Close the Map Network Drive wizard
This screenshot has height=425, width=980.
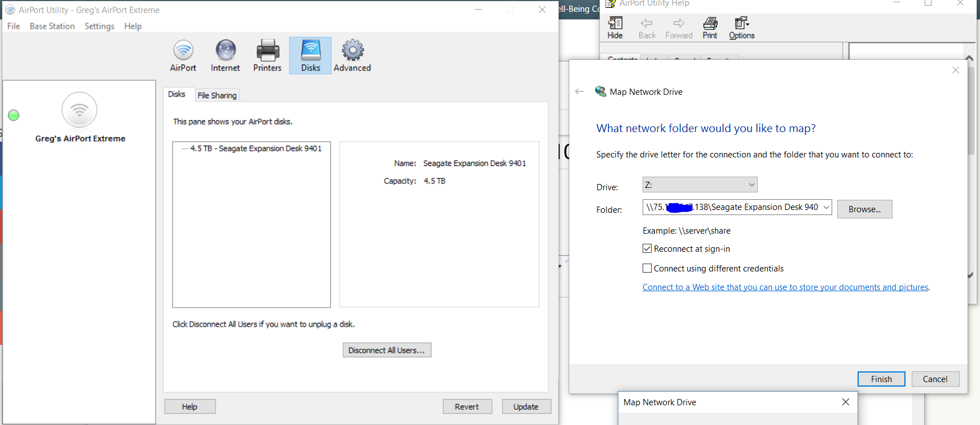click(955, 70)
